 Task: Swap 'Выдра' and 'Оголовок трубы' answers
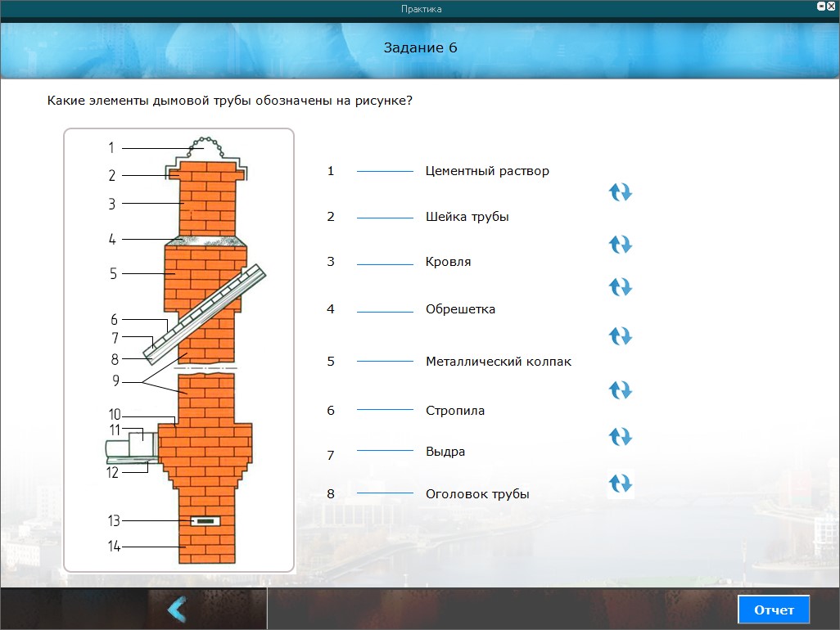click(x=621, y=484)
